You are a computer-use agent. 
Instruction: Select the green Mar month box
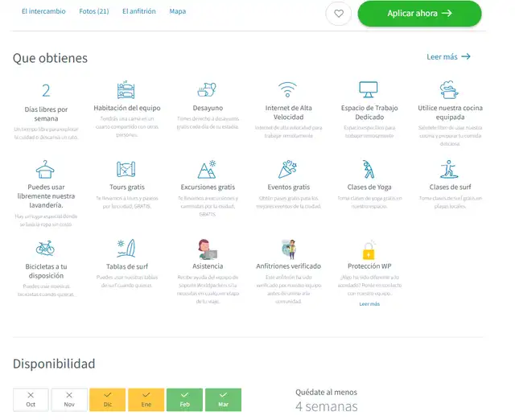pos(224,400)
